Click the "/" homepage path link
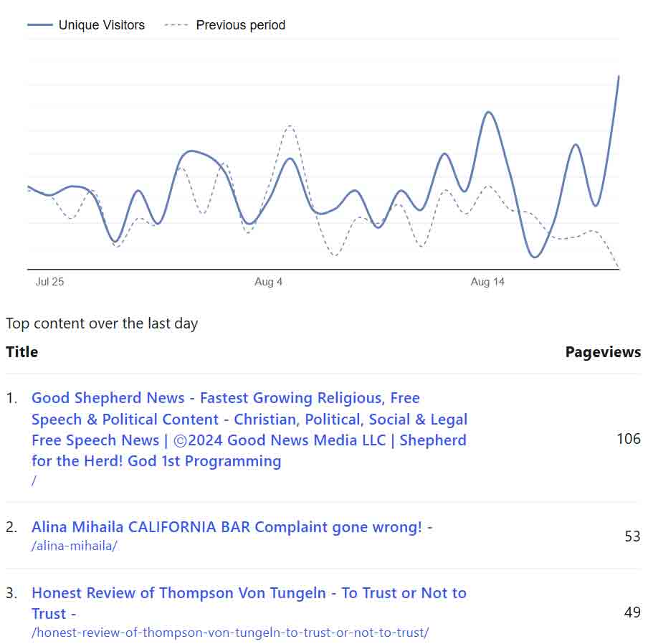Screen dimensions: 648x644 [x=34, y=480]
